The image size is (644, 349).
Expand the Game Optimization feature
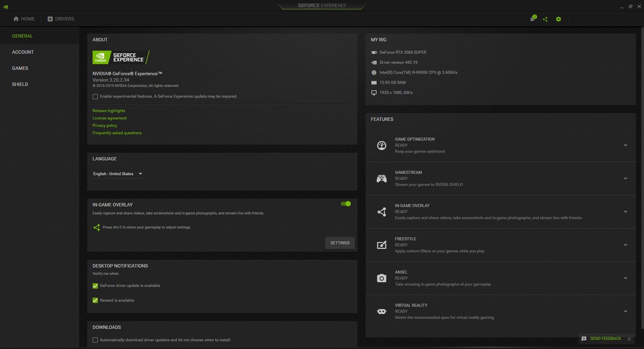(625, 145)
